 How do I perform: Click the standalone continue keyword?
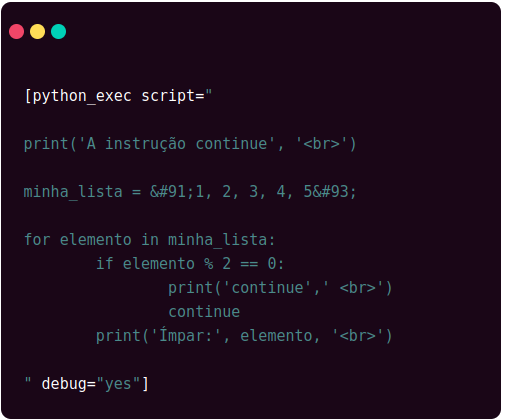tap(204, 312)
